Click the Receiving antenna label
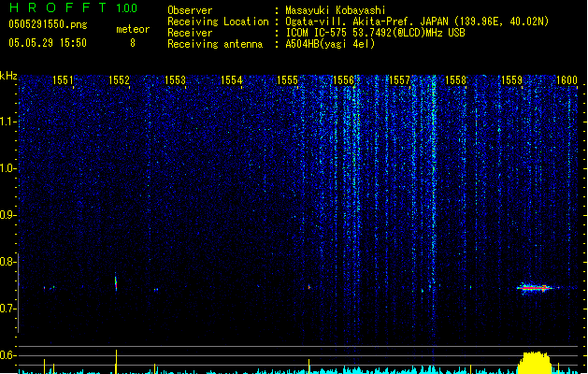 [x=215, y=44]
